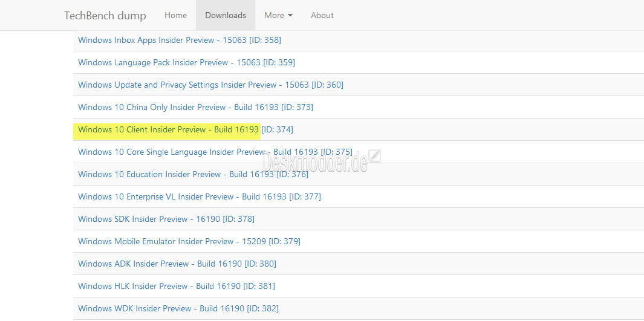Viewport: 644px width, 321px height.
Task: Expand the More dropdown menu
Action: 279,15
